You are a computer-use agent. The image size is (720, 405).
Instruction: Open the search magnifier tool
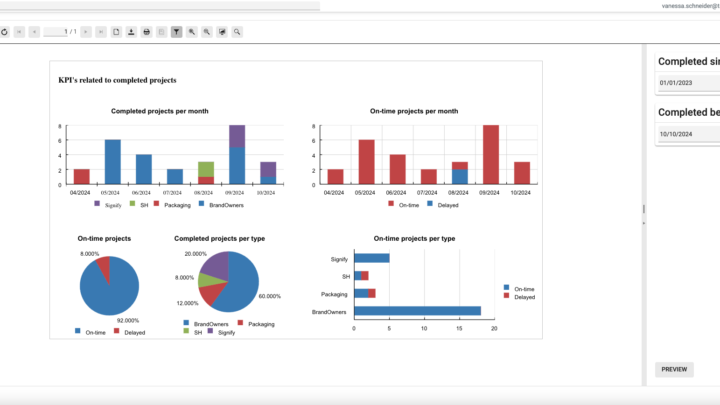point(237,32)
